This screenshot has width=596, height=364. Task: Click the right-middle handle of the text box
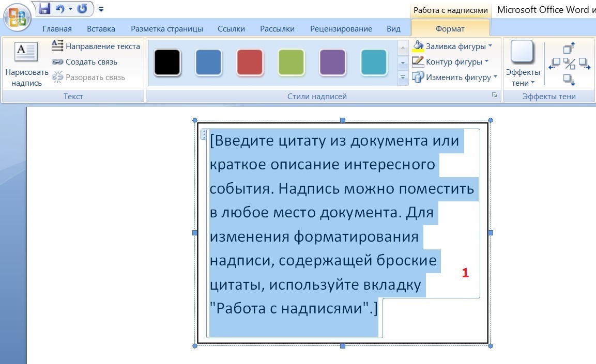[491, 233]
